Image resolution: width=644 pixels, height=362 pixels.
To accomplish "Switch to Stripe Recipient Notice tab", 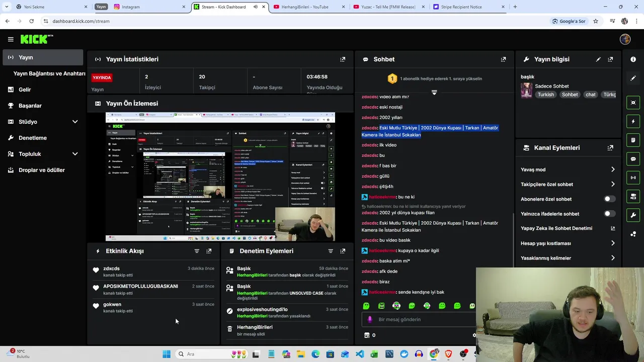I will click(467, 7).
